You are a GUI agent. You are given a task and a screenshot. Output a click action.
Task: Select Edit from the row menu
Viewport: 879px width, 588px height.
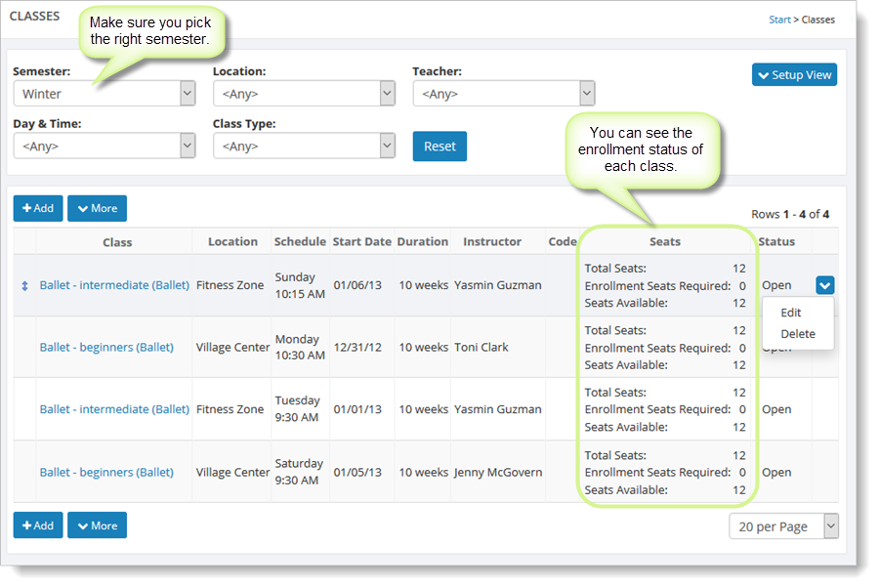(791, 313)
